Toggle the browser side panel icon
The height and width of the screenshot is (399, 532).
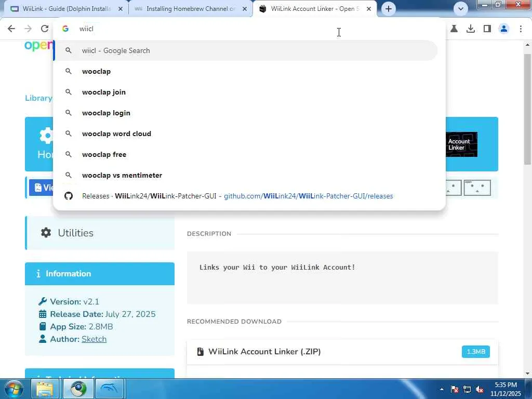click(x=487, y=29)
